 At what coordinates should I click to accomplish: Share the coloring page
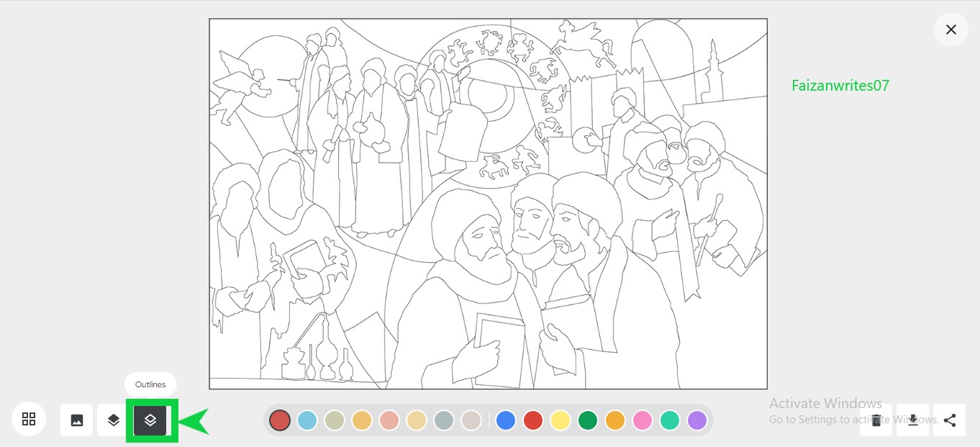tap(950, 420)
